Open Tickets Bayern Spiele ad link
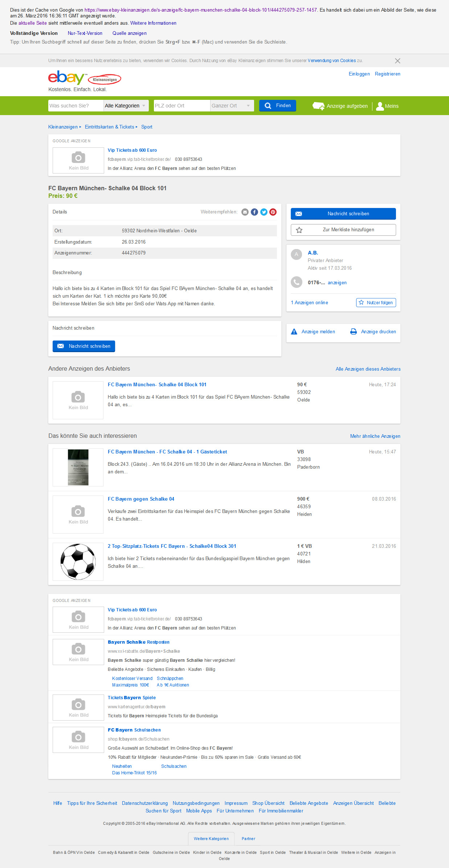This screenshot has width=449, height=868. click(x=132, y=697)
